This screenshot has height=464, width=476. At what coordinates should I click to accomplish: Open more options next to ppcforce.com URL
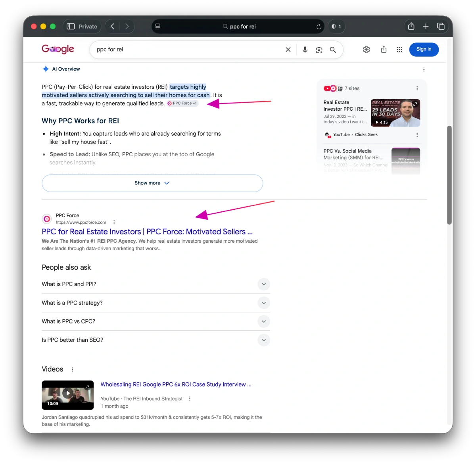pyautogui.click(x=114, y=222)
